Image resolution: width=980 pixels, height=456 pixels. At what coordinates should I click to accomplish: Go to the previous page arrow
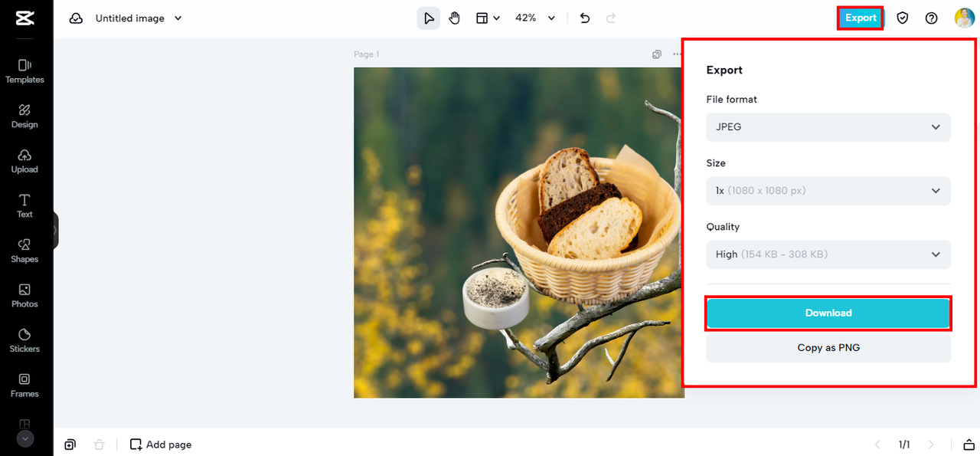click(878, 445)
